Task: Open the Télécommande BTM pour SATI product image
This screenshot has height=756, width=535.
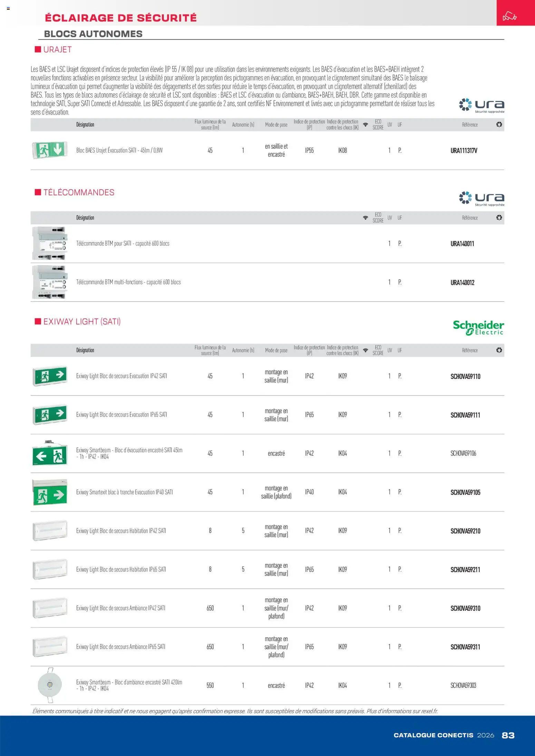Action: click(x=49, y=243)
